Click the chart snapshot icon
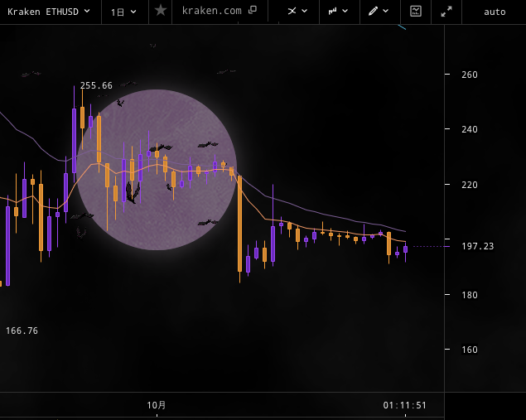 pos(416,12)
